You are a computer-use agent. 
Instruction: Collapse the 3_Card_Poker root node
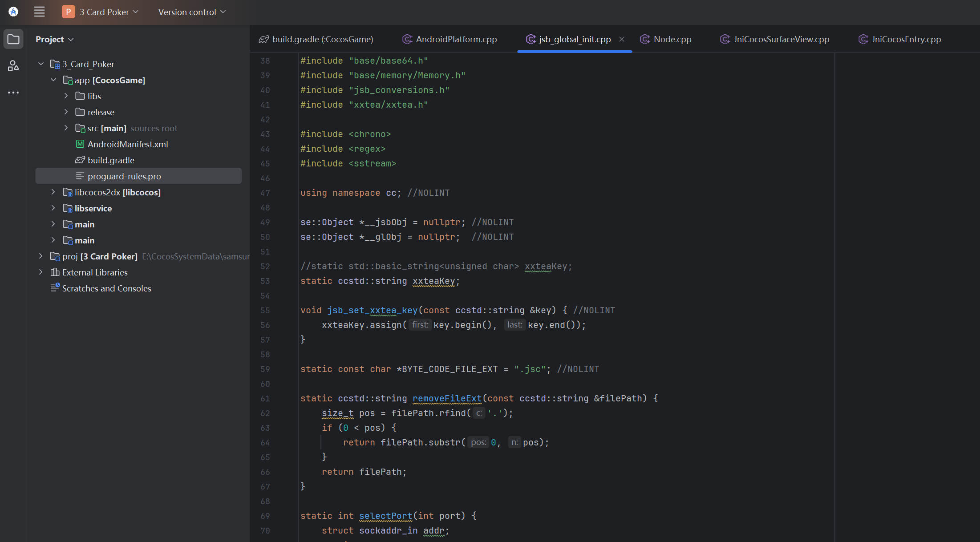click(41, 64)
